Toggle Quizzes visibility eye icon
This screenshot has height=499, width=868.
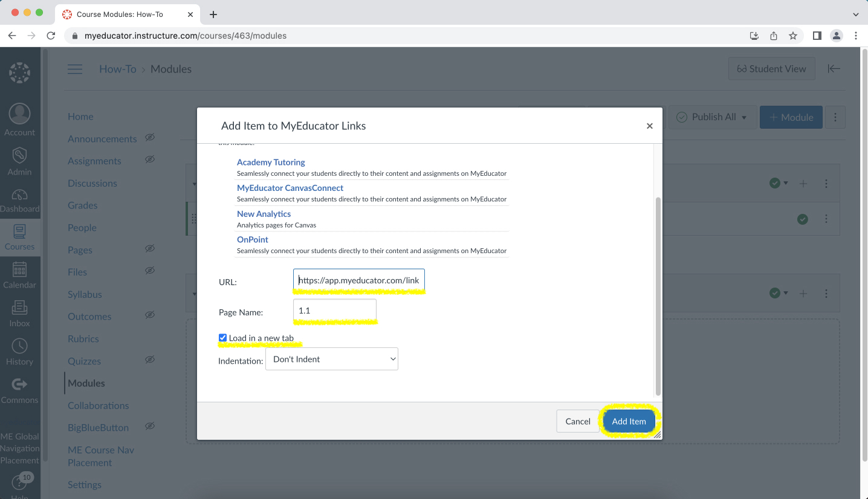[150, 359]
